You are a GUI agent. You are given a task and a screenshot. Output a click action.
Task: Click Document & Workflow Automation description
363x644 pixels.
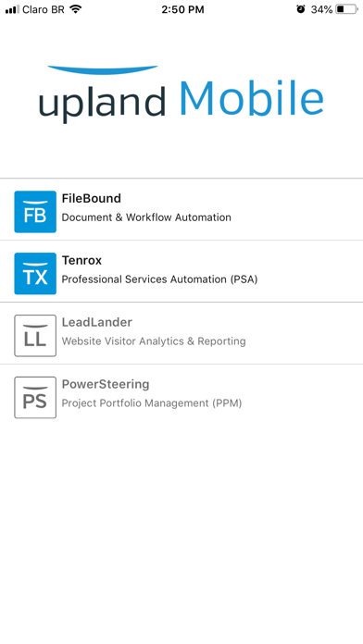146,217
